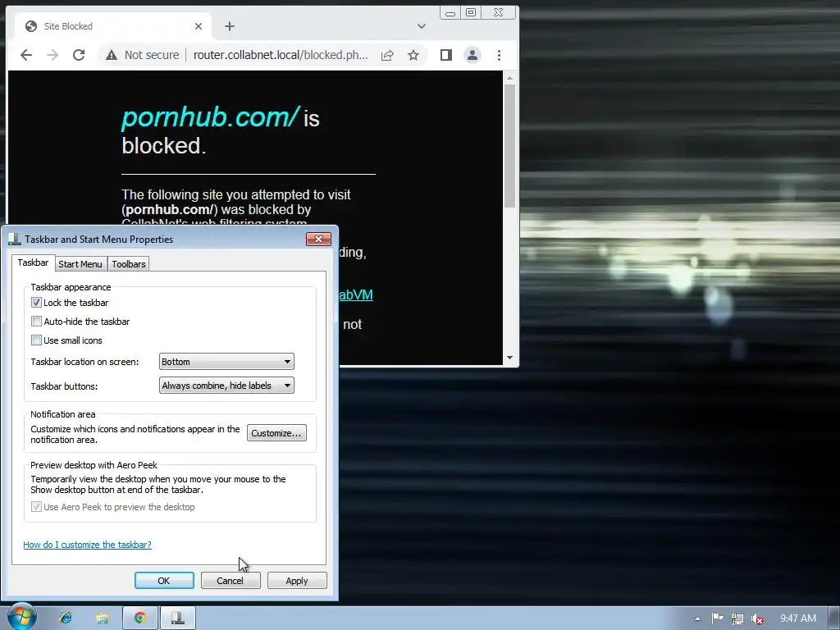The image size is (840, 630).
Task: Click the Not secure warning icon
Action: pyautogui.click(x=112, y=55)
